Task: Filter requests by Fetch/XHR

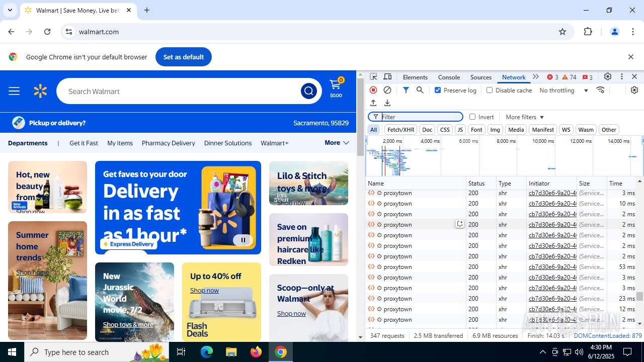Action: click(401, 130)
